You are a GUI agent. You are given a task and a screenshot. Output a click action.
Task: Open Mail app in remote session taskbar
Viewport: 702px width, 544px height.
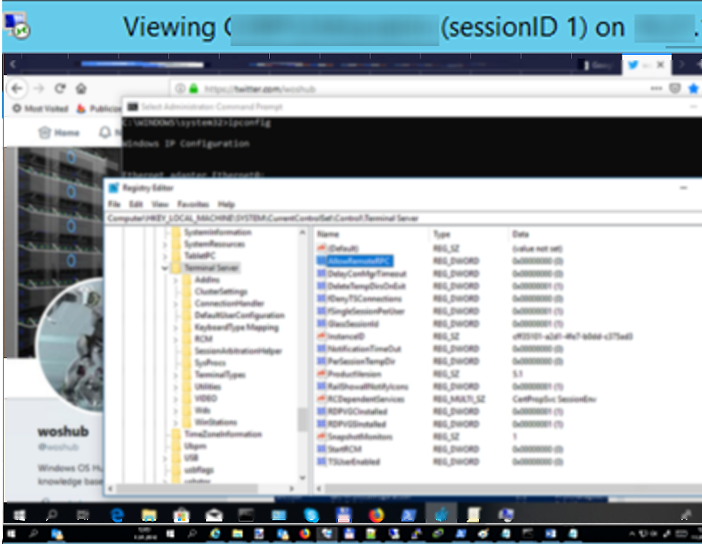pos(214,515)
